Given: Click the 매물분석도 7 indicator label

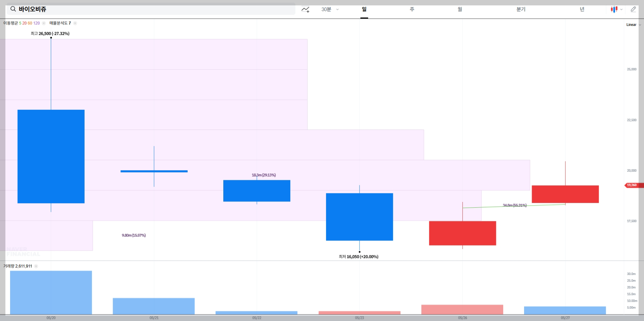Looking at the screenshot, I should coord(60,23).
